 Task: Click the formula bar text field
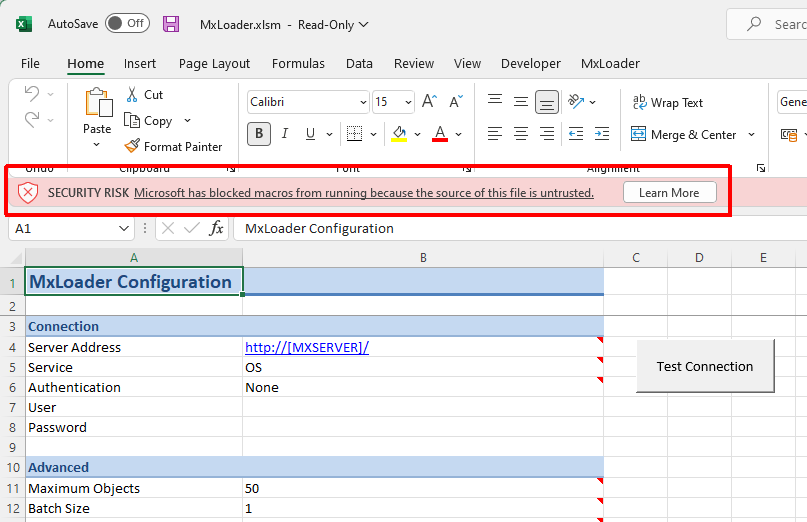[x=520, y=229]
